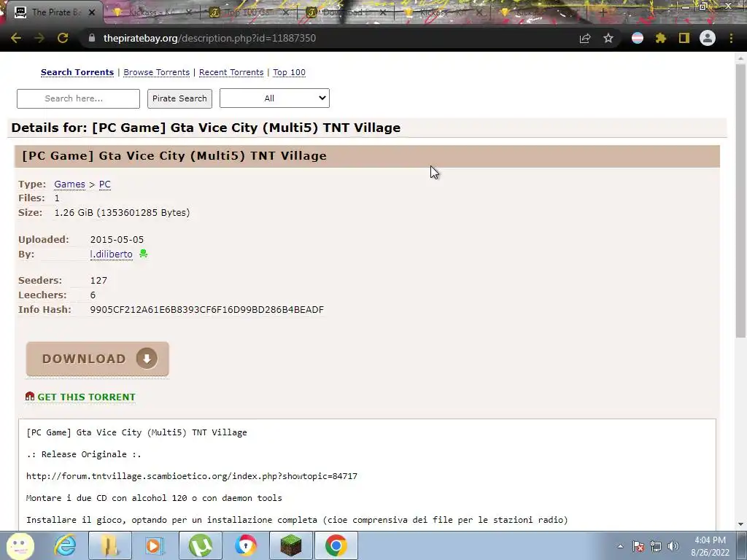
Task: Open the volume speaker icon
Action: click(x=673, y=546)
